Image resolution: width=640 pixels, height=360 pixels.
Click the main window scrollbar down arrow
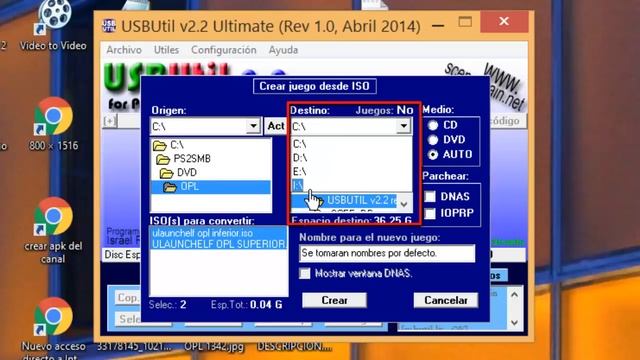coord(515,323)
